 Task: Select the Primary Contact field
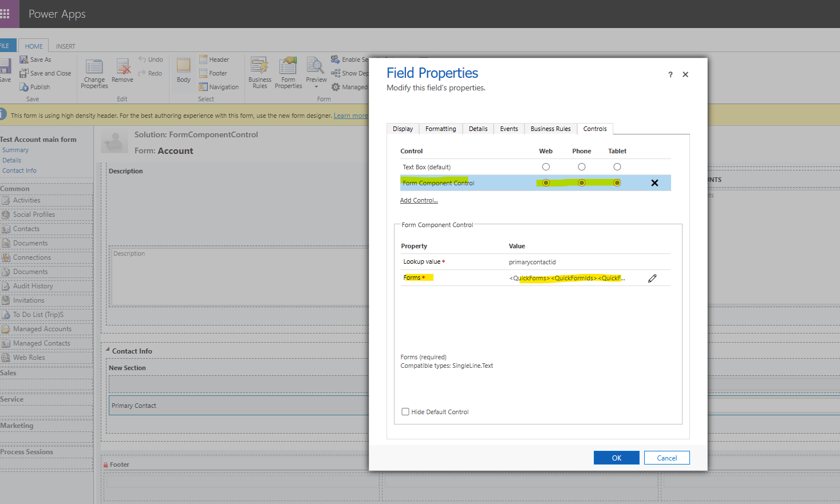point(239,406)
